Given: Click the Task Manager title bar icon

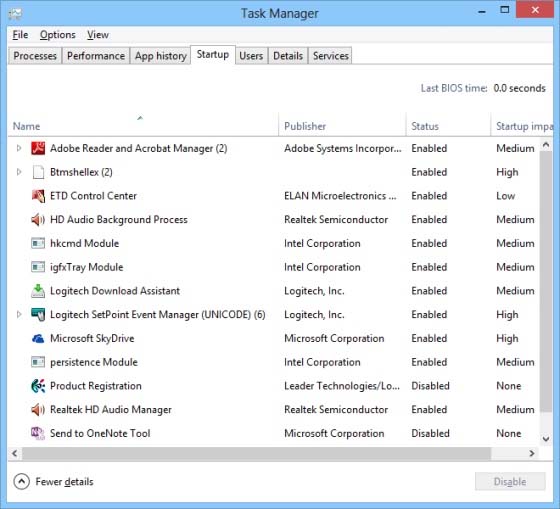Looking at the screenshot, I should coord(15,14).
